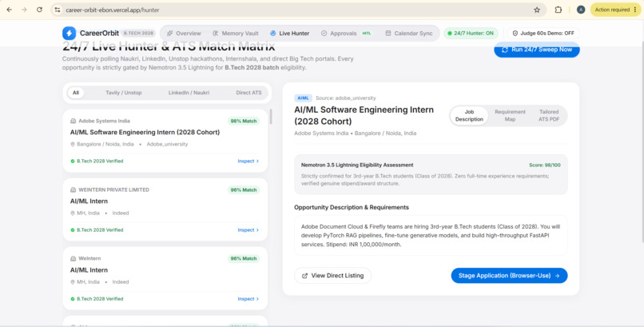Click Inspect on the Adobe Systems India card

pos(248,161)
